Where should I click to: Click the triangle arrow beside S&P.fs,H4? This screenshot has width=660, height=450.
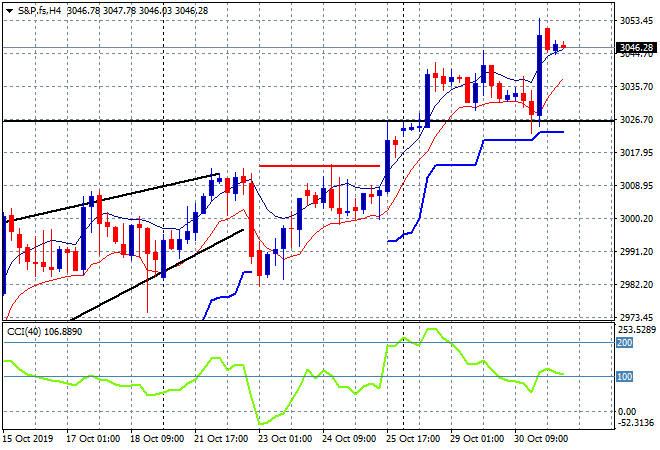point(9,11)
